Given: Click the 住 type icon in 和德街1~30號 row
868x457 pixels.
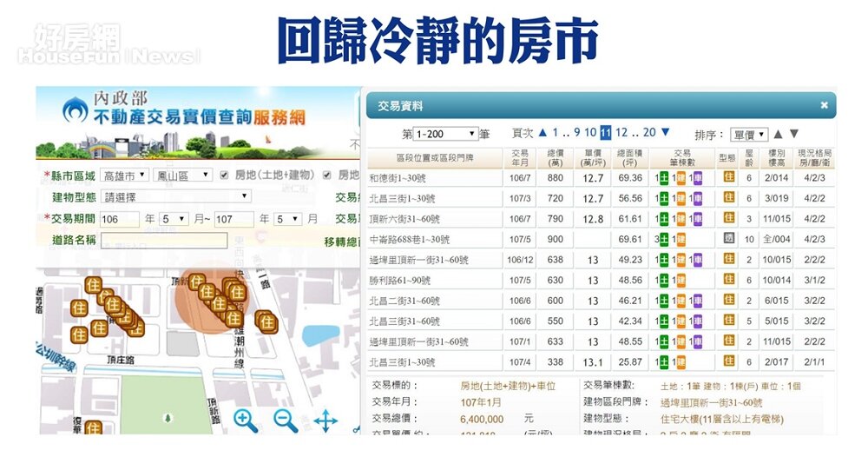Looking at the screenshot, I should click(729, 177).
